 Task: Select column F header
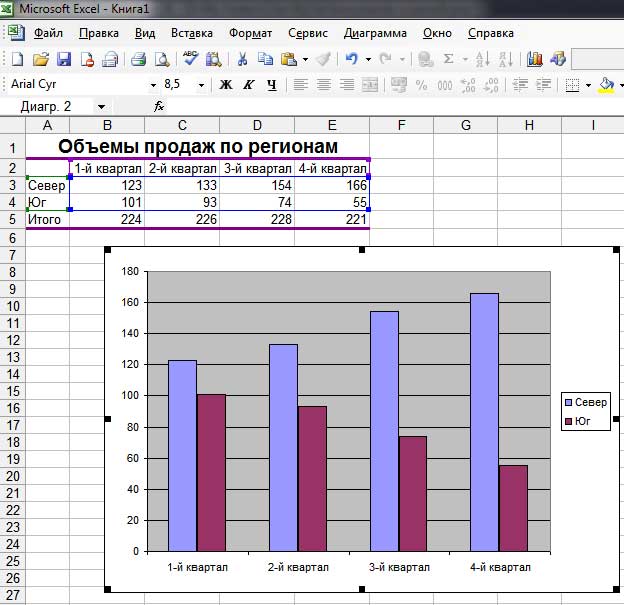401,125
